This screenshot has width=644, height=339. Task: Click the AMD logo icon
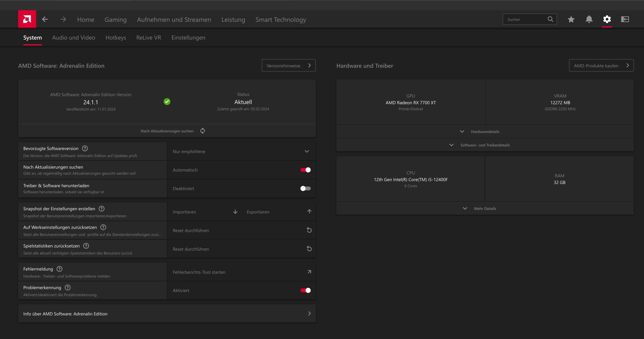point(27,19)
